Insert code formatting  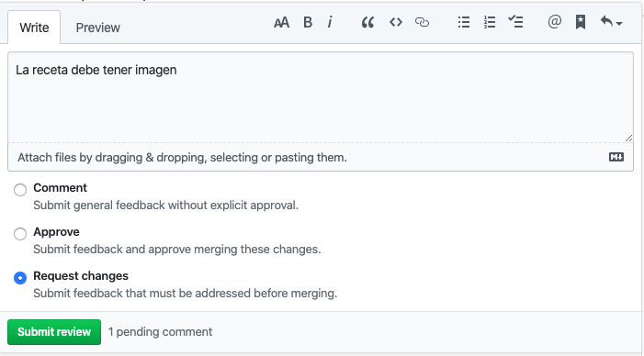396,22
